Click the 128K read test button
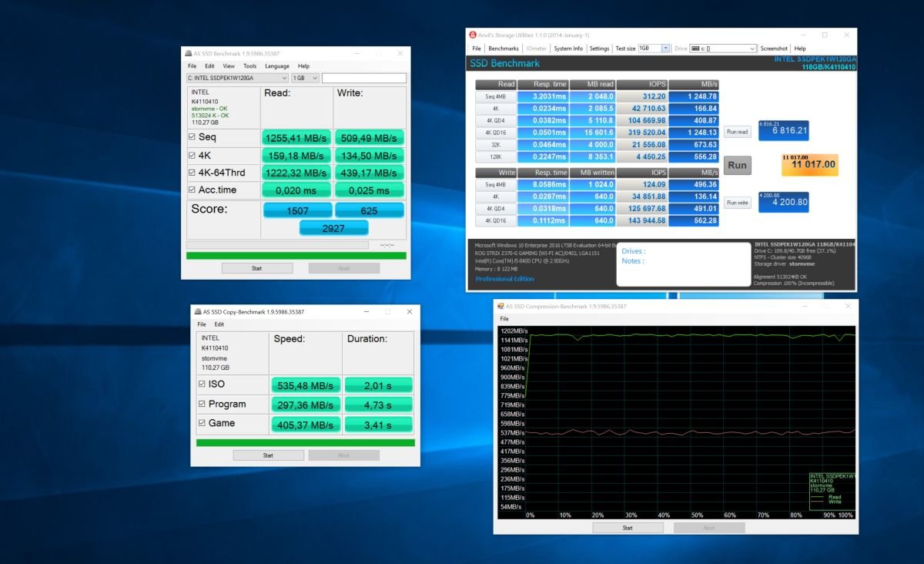 495,156
